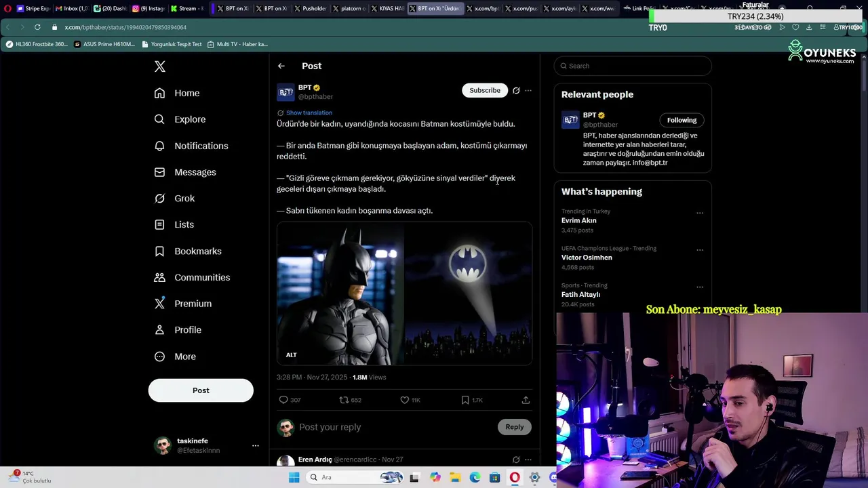Go back using the Post arrow
868x488 pixels.
[x=281, y=66]
